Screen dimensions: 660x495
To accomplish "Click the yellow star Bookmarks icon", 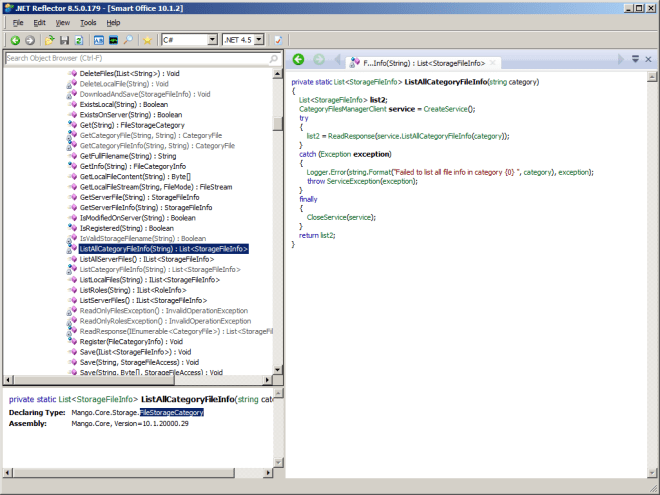I will (x=147, y=40).
